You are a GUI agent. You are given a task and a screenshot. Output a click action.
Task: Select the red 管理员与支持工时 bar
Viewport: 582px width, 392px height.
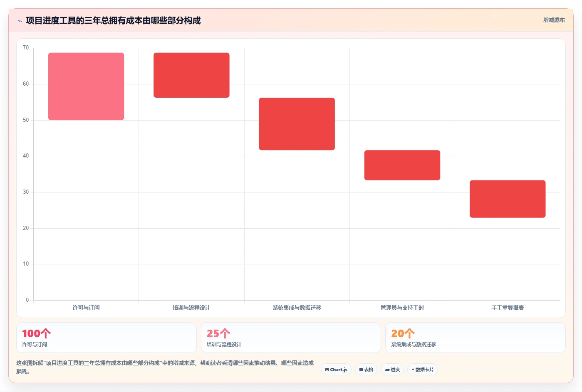(402, 165)
